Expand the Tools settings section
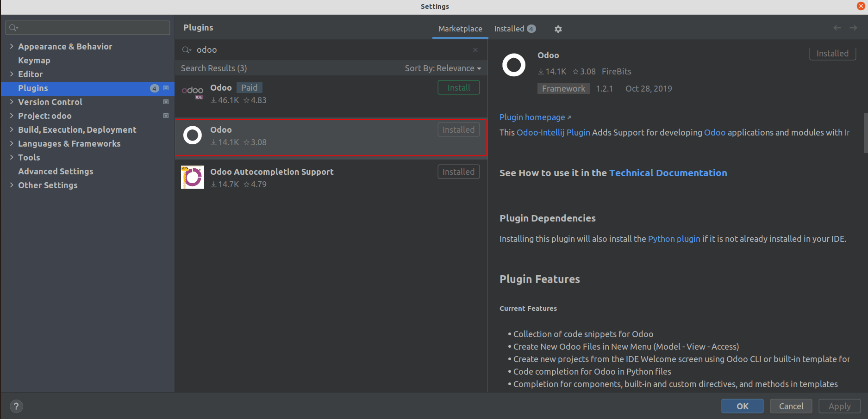The image size is (868, 419). 12,157
